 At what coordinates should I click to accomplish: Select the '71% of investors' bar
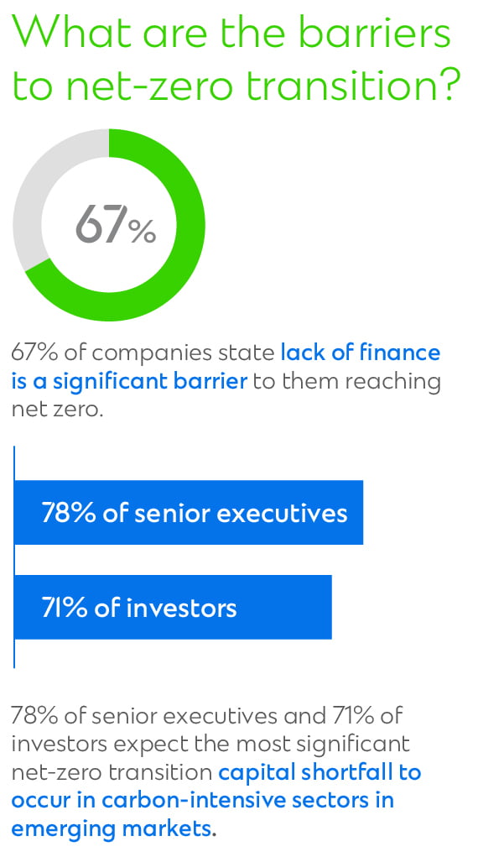tap(173, 607)
